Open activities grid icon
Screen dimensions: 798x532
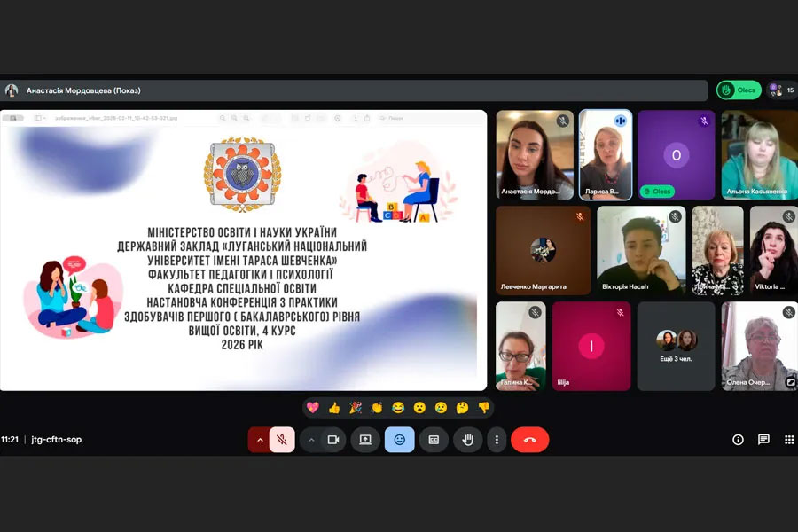pyautogui.click(x=789, y=440)
